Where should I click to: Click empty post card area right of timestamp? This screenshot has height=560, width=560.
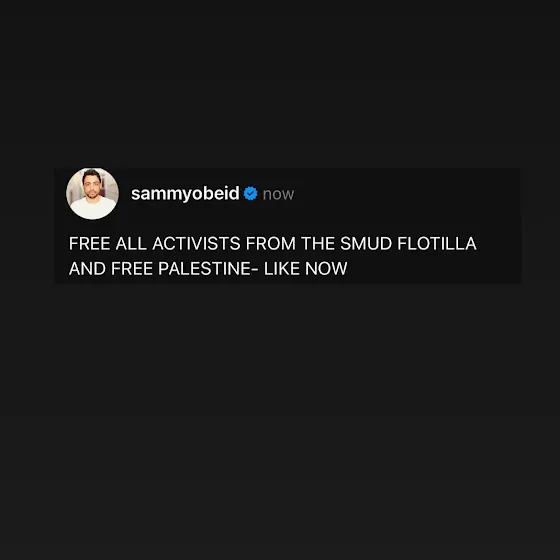click(x=407, y=194)
